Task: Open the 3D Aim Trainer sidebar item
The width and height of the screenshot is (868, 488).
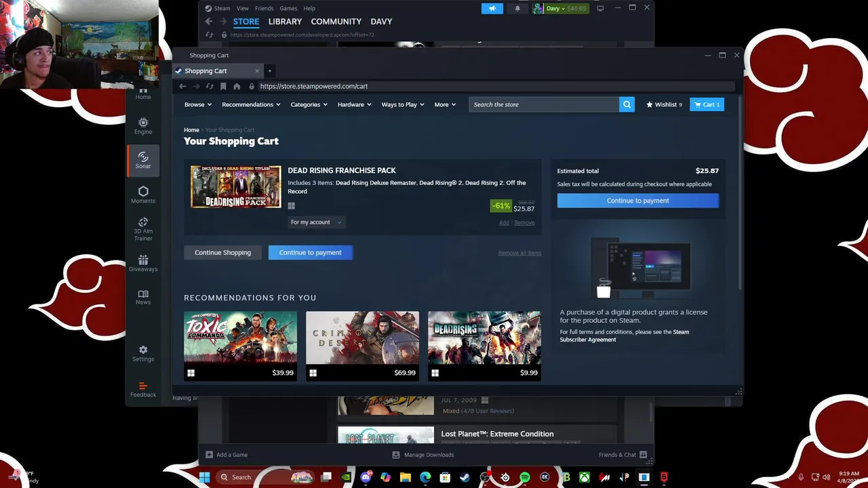Action: (x=143, y=229)
